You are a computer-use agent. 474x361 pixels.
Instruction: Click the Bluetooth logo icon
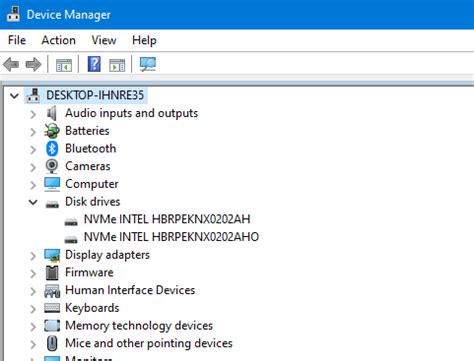click(x=52, y=149)
